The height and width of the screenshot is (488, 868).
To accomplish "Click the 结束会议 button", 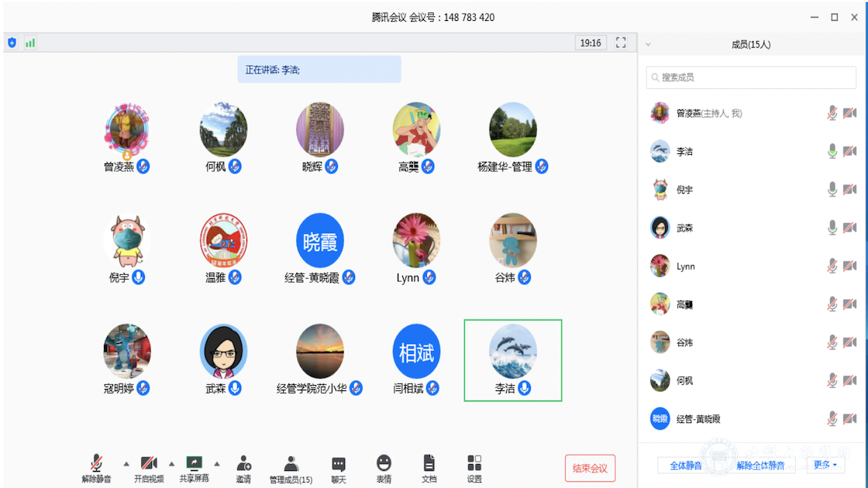I will pos(589,468).
